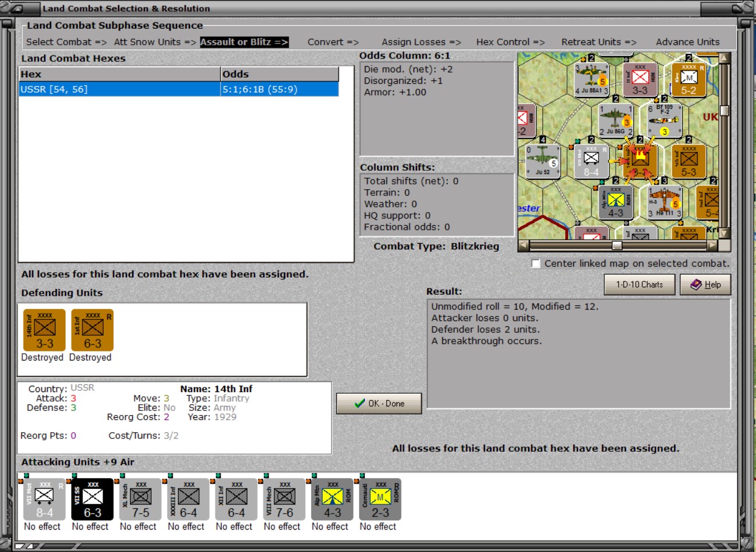Click the Assault or Blitz subphase step

coord(244,42)
